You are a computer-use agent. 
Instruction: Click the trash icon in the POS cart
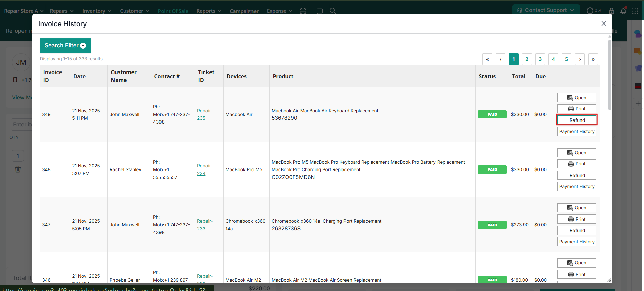pyautogui.click(x=18, y=169)
